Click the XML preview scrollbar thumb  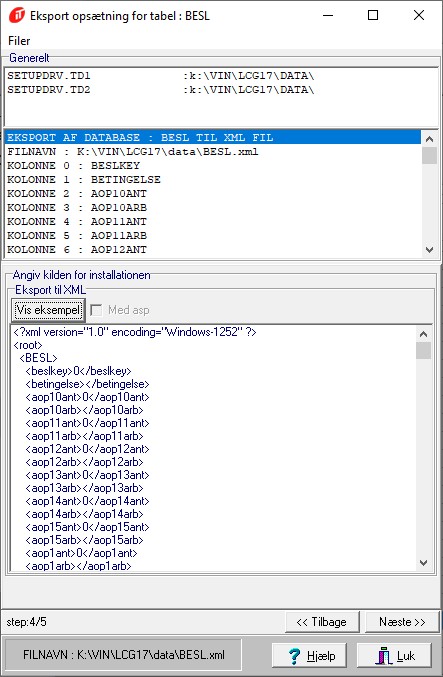click(x=423, y=351)
